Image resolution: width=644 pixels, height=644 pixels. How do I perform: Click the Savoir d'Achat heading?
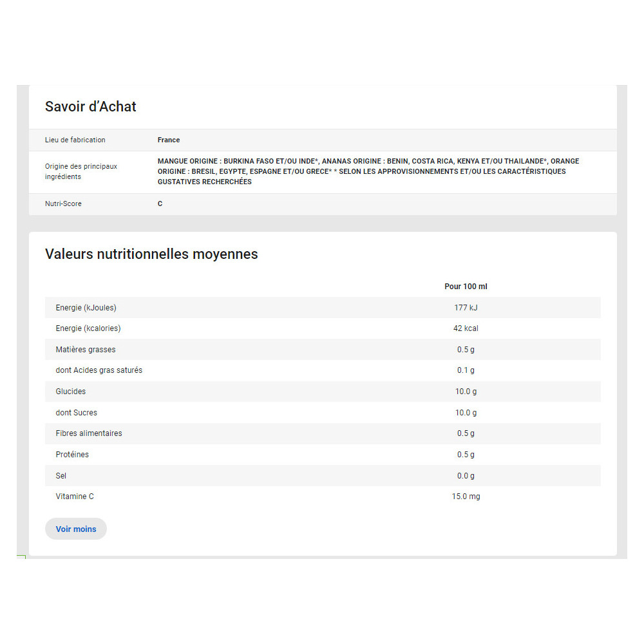pos(91,107)
